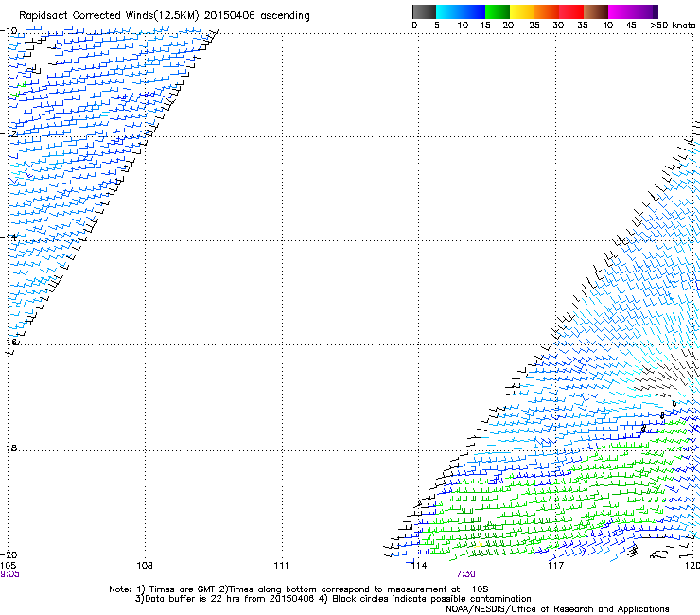Click the yellow 20-25 knots color band

coord(522,11)
